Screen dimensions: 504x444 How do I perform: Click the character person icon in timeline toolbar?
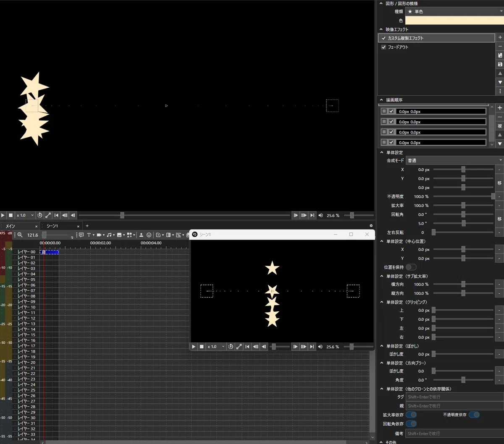(141, 235)
